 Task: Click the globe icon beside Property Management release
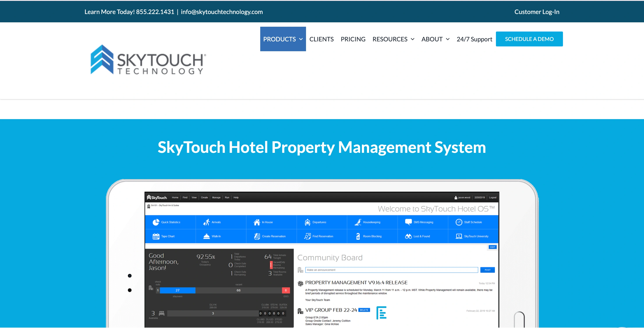300,283
